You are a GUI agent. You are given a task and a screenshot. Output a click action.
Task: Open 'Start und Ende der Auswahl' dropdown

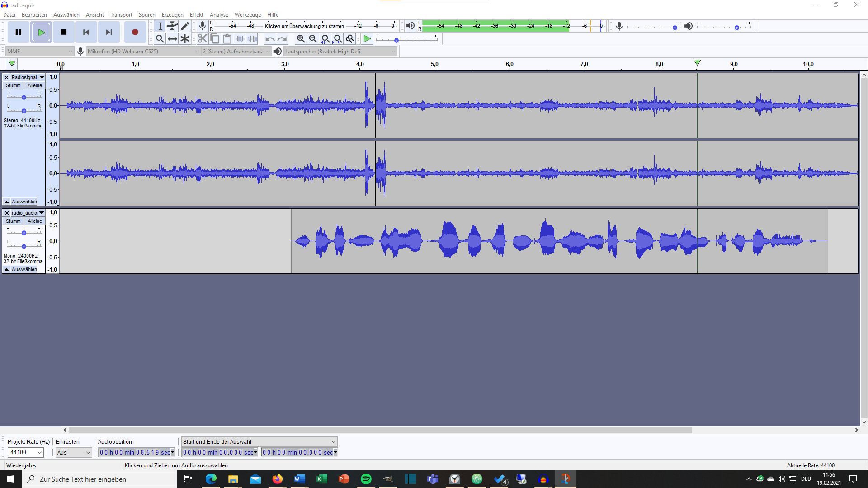tap(259, 442)
